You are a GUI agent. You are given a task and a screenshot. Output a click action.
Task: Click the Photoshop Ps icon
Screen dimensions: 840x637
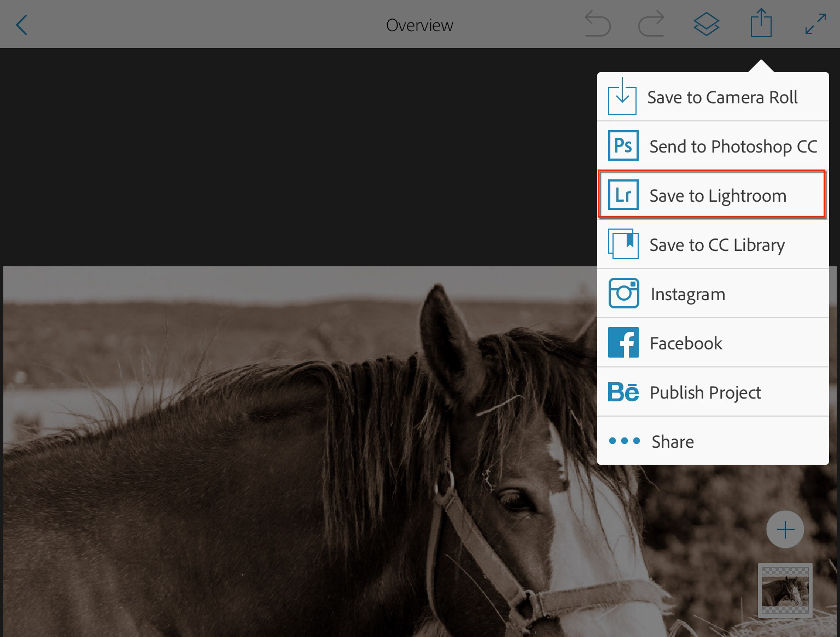623,145
